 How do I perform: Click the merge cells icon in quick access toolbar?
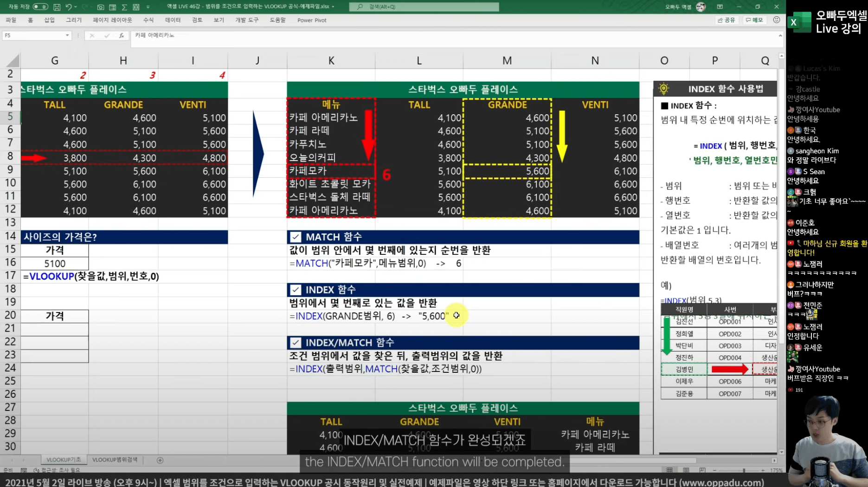click(x=136, y=7)
